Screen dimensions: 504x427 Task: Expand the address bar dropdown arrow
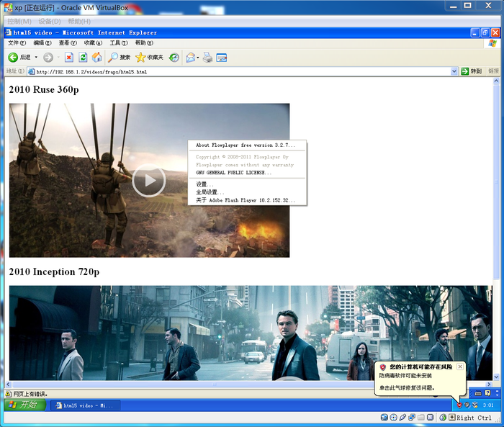(454, 71)
